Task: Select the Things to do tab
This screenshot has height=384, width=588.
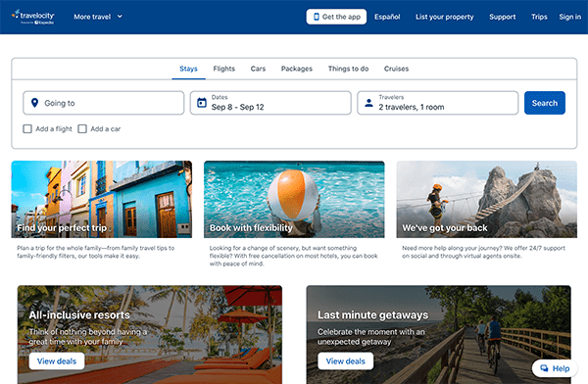Action: pos(348,69)
